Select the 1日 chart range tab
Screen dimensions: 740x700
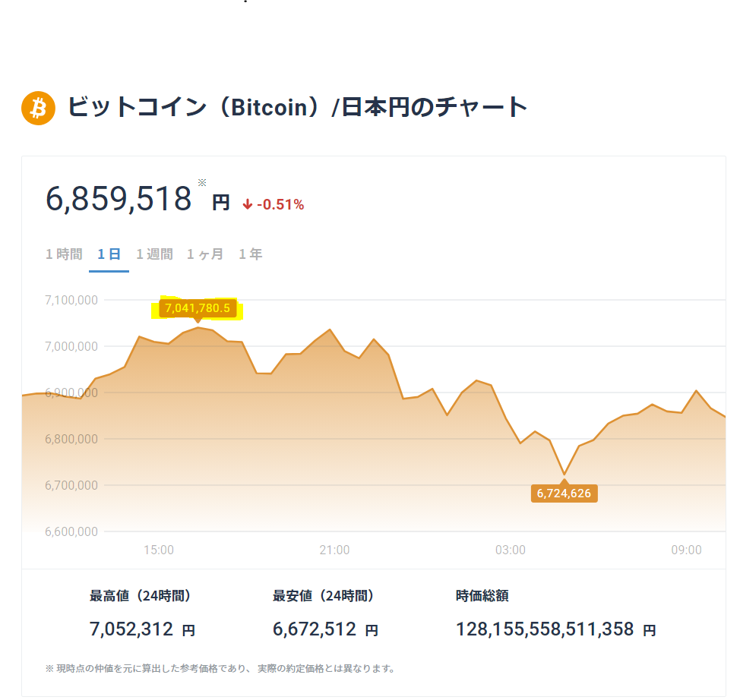[109, 254]
